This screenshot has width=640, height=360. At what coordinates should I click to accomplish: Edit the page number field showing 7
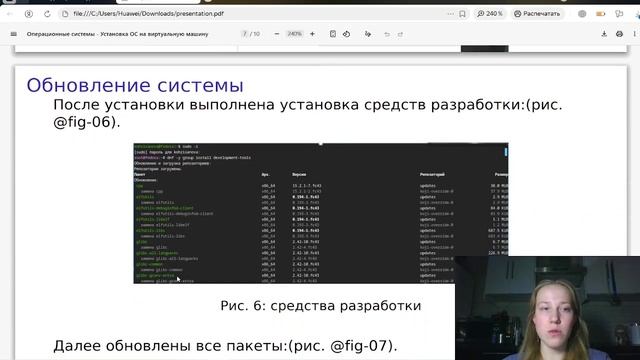(x=244, y=34)
